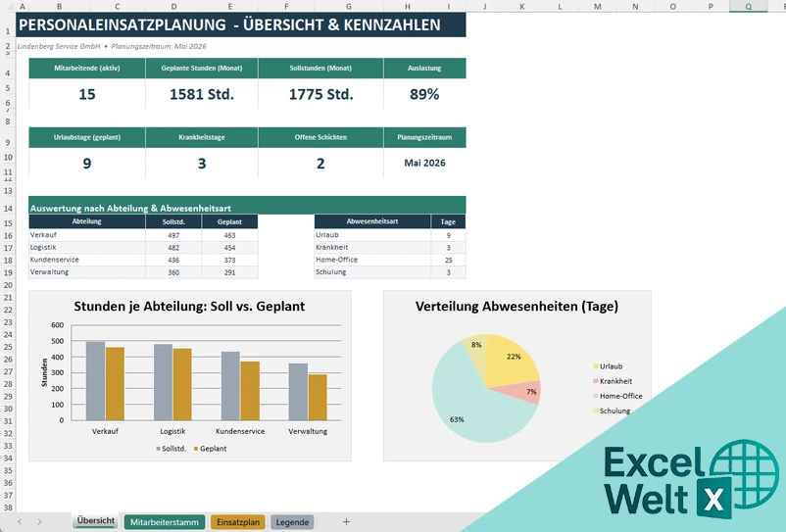This screenshot has width=786, height=532.
Task: Select the Geplant table header cell
Action: coord(229,221)
